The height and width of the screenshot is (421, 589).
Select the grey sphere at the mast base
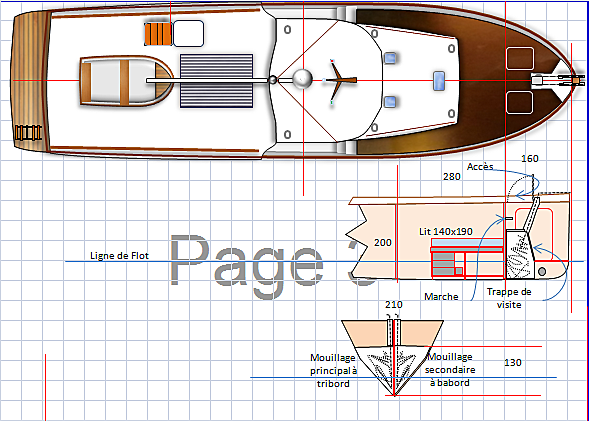click(302, 79)
